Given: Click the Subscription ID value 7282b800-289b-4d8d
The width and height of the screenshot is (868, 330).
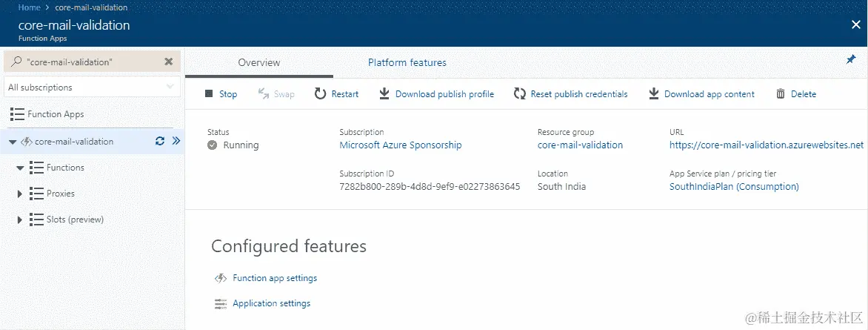Looking at the screenshot, I should (430, 186).
